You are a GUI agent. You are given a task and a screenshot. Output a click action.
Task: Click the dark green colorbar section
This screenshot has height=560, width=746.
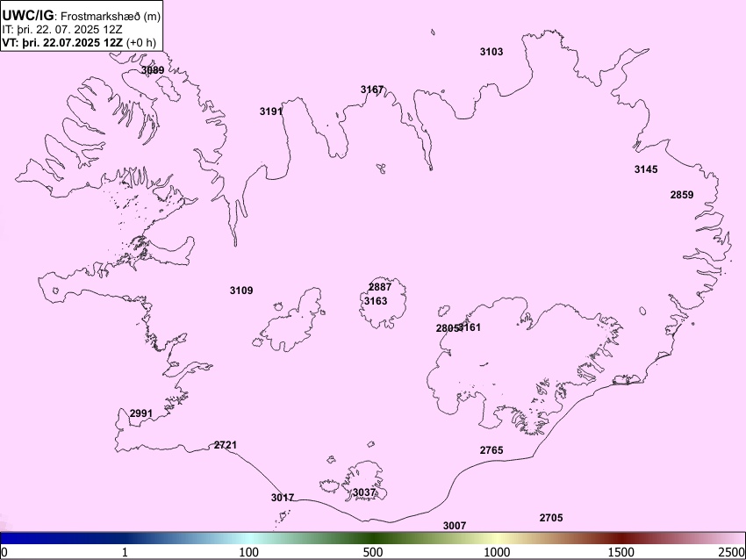pos(373,538)
